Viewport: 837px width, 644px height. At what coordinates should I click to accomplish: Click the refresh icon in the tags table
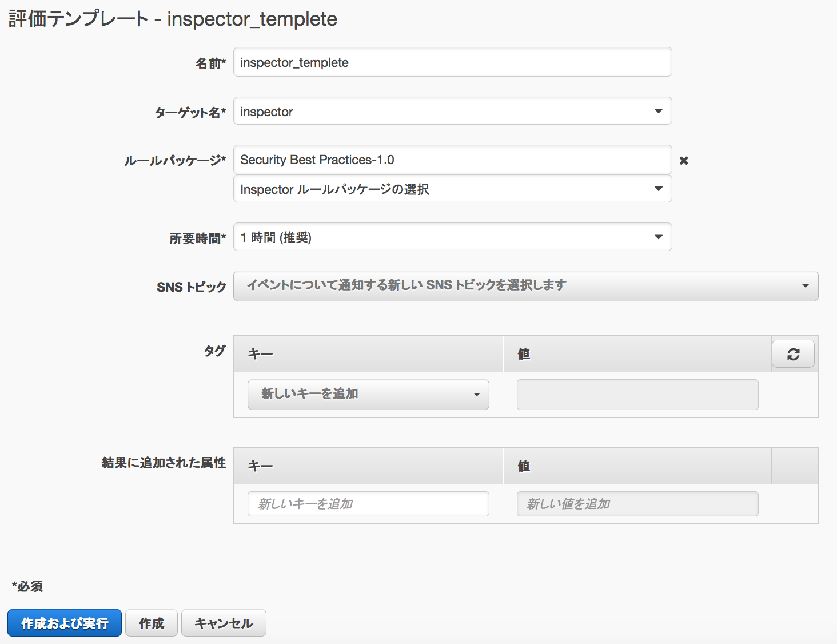tap(793, 353)
